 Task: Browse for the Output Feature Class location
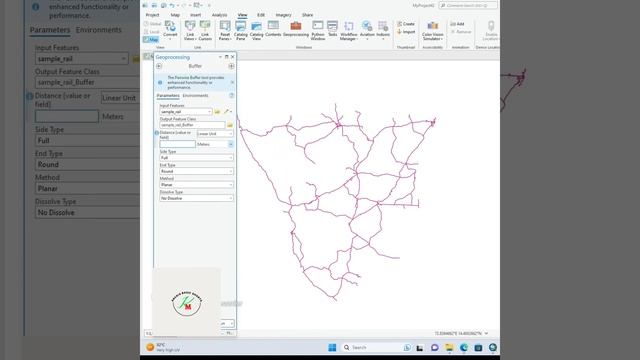point(230,125)
